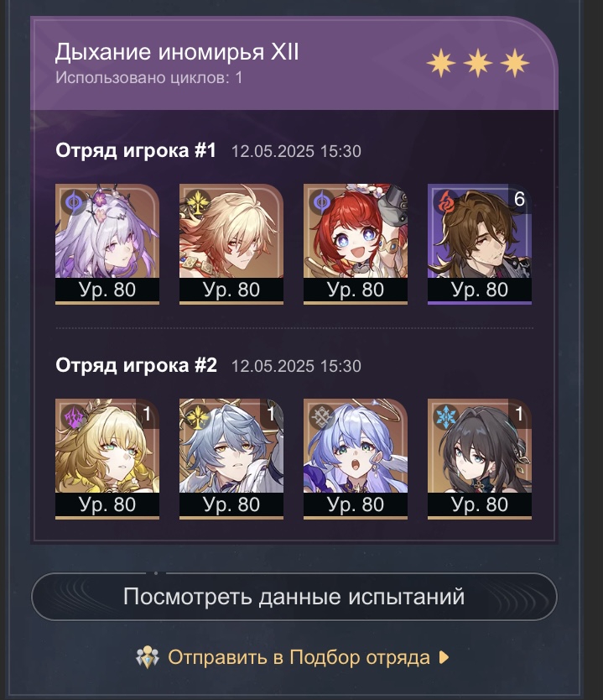This screenshot has height=700, width=603.
Task: Click the eidolon badge 6 on fire character
Action: click(520, 199)
